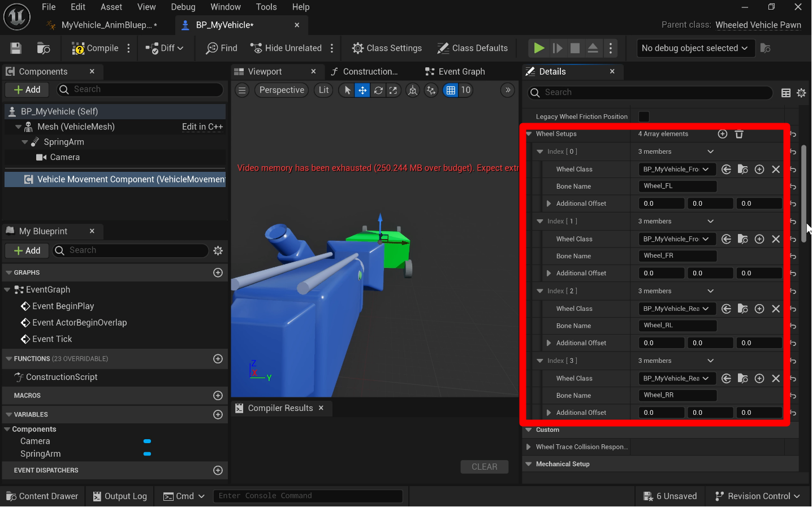This screenshot has height=507, width=812.
Task: Click the Details panel search field
Action: tap(650, 93)
